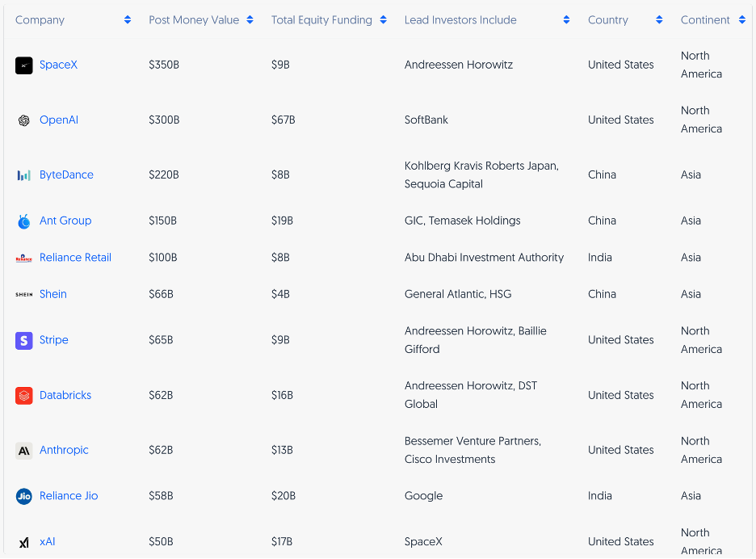Image resolution: width=756 pixels, height=559 pixels.
Task: Sort by Country column arrows
Action: [660, 20]
